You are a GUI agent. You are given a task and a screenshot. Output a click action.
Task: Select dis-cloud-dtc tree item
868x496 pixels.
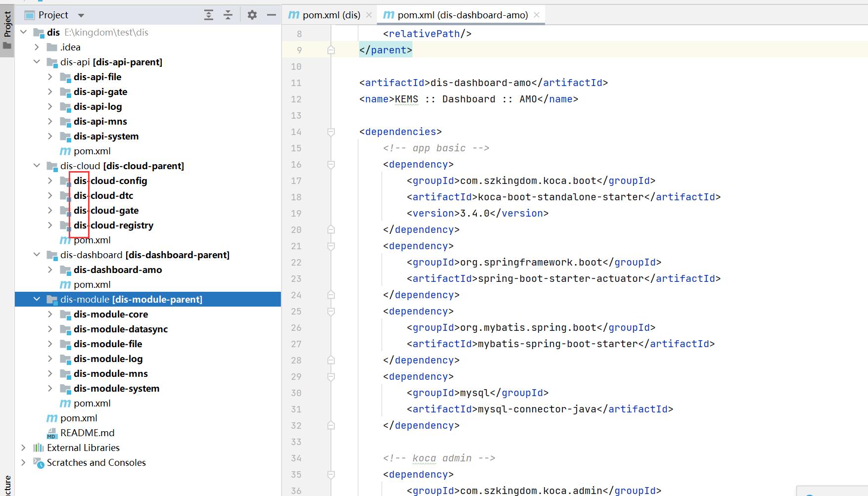(103, 195)
